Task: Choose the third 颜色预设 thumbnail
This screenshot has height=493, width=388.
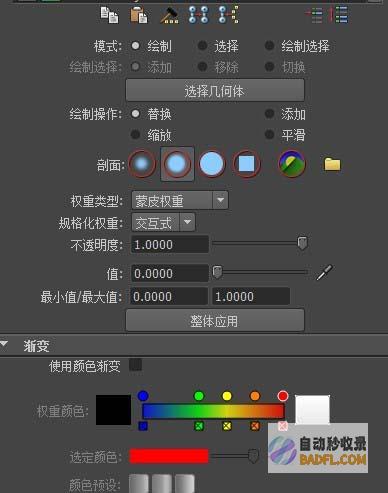Action: coord(185,483)
